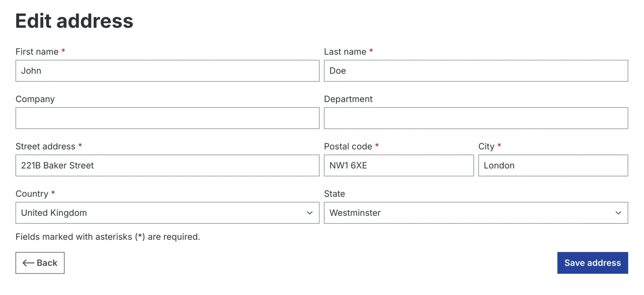Click the Department label text
Screen dimensions: 644x295
[x=348, y=99]
